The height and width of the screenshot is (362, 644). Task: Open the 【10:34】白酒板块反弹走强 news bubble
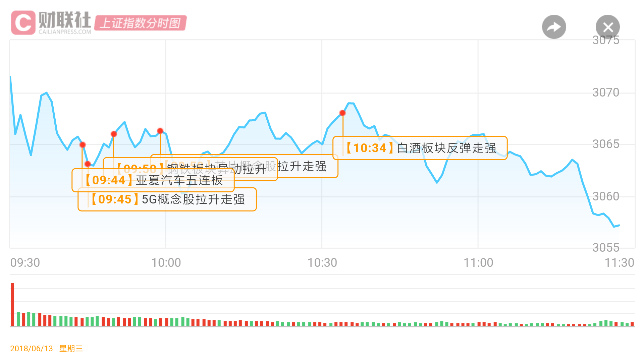(x=420, y=148)
